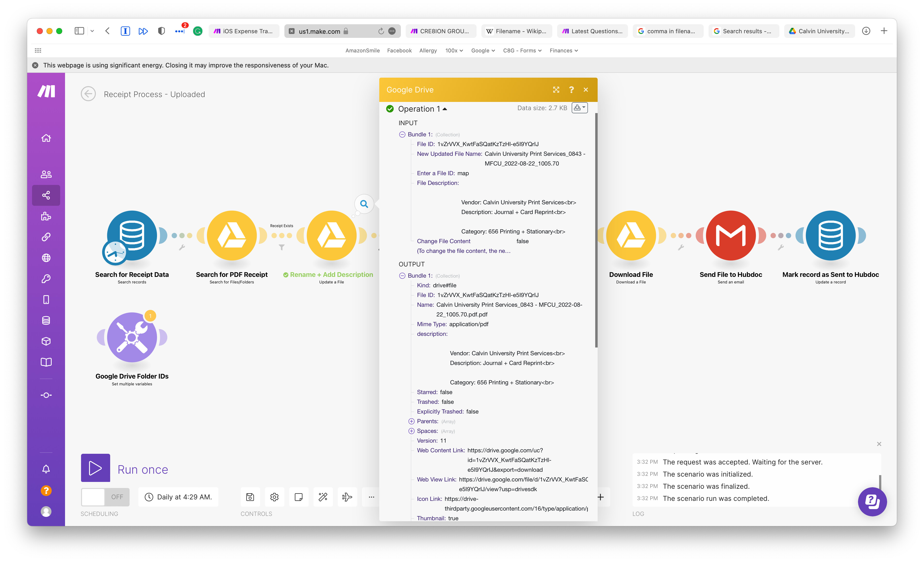Open the download output bundles dropdown

point(579,108)
